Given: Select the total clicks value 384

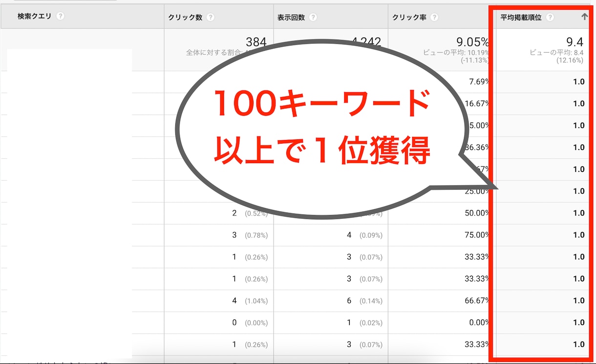Looking at the screenshot, I should click(x=256, y=42).
